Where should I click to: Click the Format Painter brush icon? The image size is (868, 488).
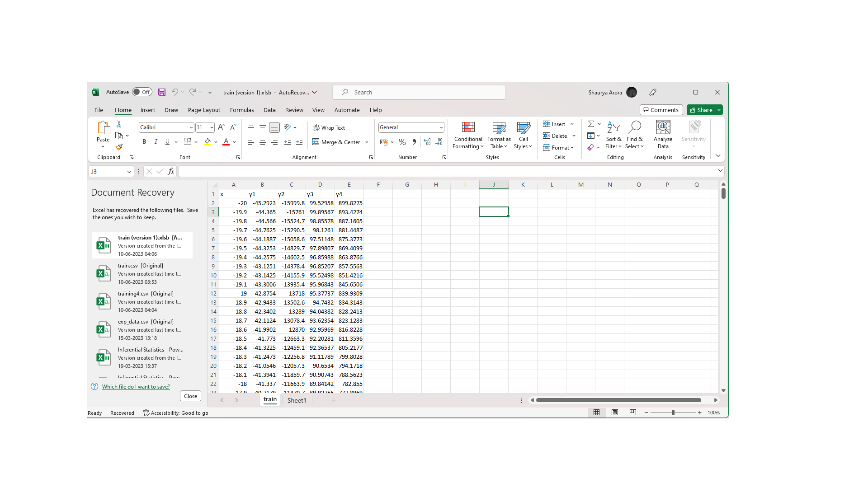(x=119, y=147)
